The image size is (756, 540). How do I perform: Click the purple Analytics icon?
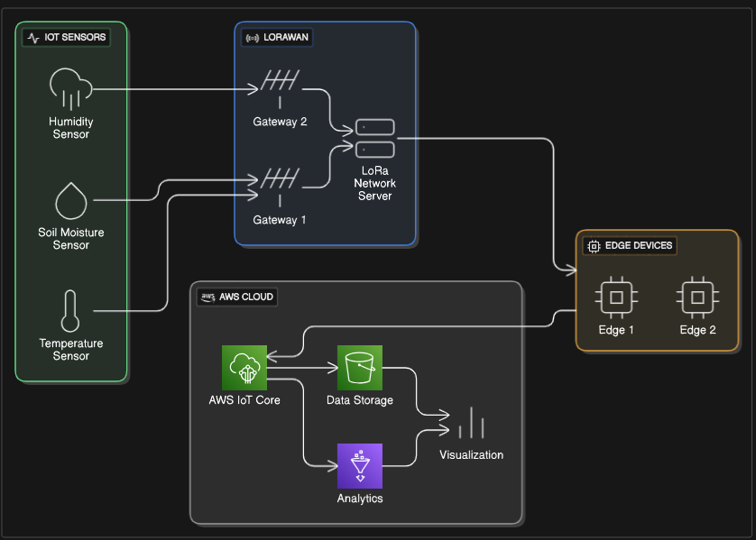tap(360, 465)
